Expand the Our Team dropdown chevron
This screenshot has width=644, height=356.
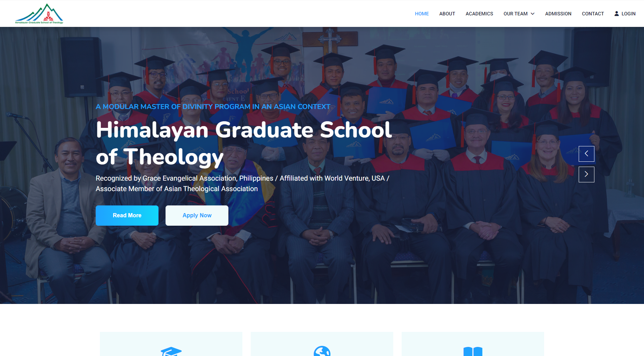533,14
